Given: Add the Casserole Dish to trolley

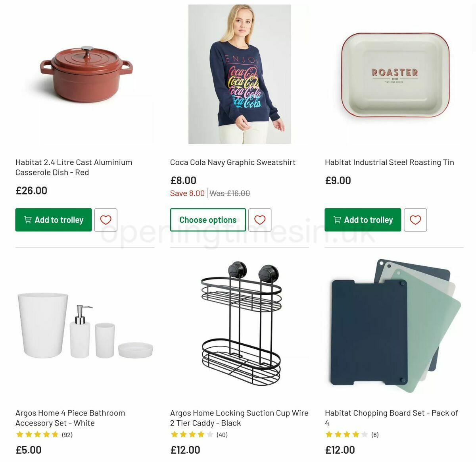Looking at the screenshot, I should point(53,220).
